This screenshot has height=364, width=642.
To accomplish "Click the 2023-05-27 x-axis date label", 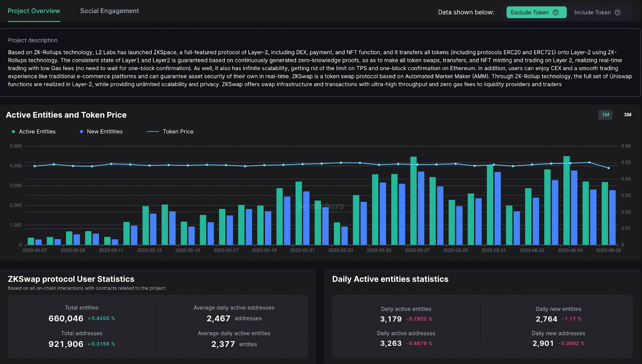I will 417,250.
